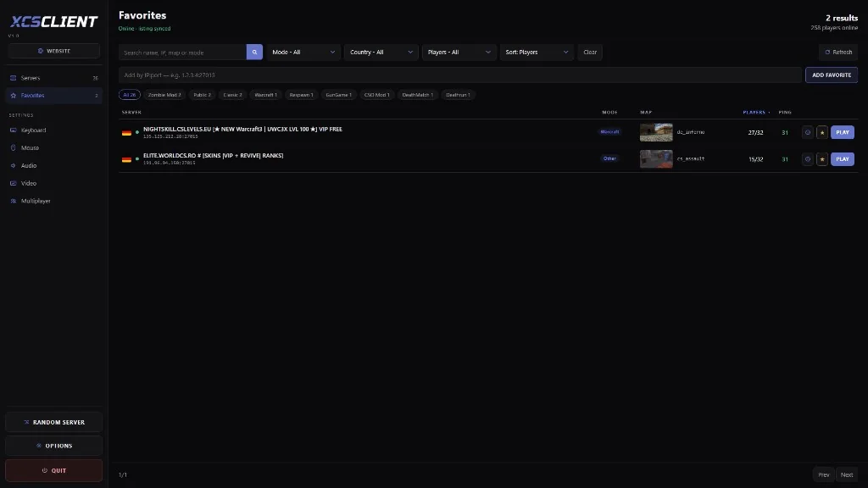Show info for the NIGHTSKILL server
This screenshot has width=868, height=488.
(x=808, y=132)
